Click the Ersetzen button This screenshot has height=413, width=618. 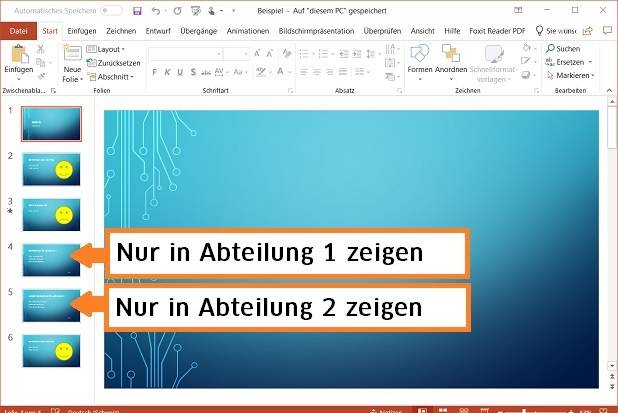pos(569,62)
